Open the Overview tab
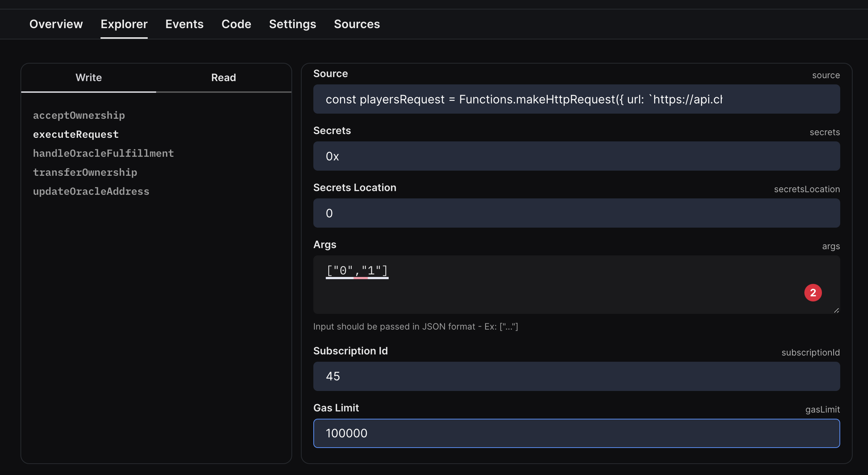Screen dimensions: 868x475 click(x=56, y=24)
